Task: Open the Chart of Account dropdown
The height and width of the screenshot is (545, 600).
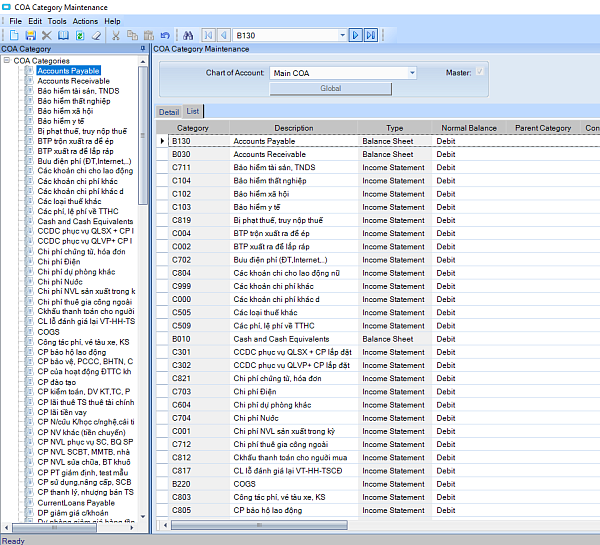Action: click(412, 73)
